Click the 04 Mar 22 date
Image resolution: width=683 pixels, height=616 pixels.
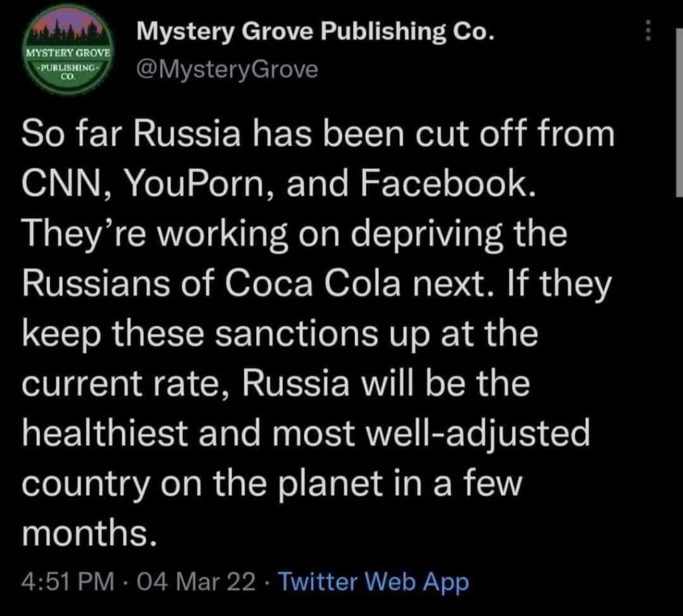[196, 582]
